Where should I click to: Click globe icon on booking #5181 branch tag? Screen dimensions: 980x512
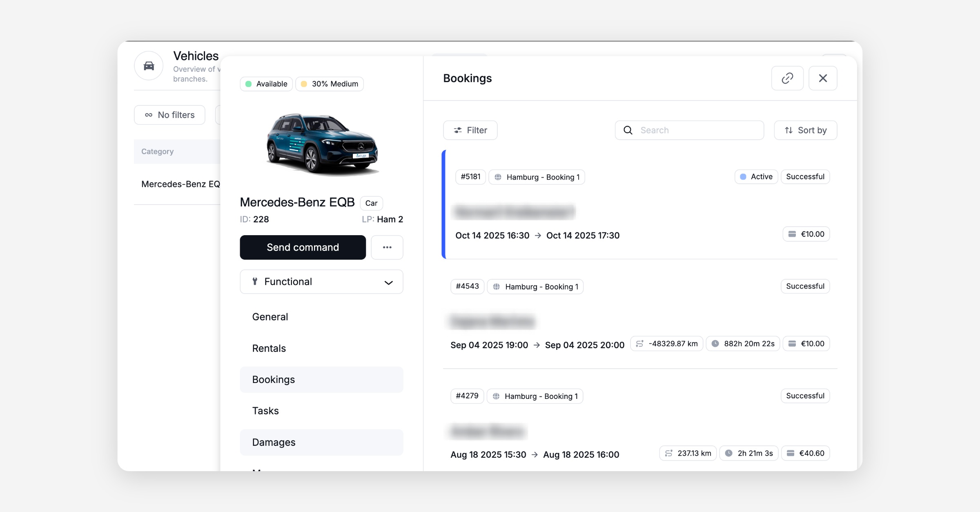click(498, 177)
